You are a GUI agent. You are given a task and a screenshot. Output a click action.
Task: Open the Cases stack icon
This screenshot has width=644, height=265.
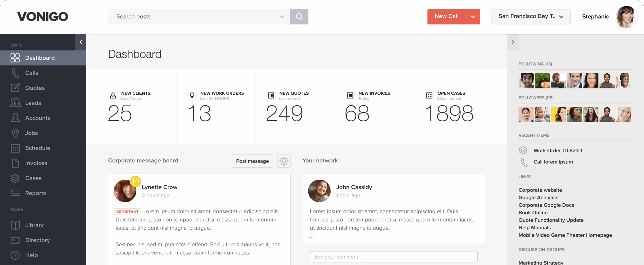(15, 178)
